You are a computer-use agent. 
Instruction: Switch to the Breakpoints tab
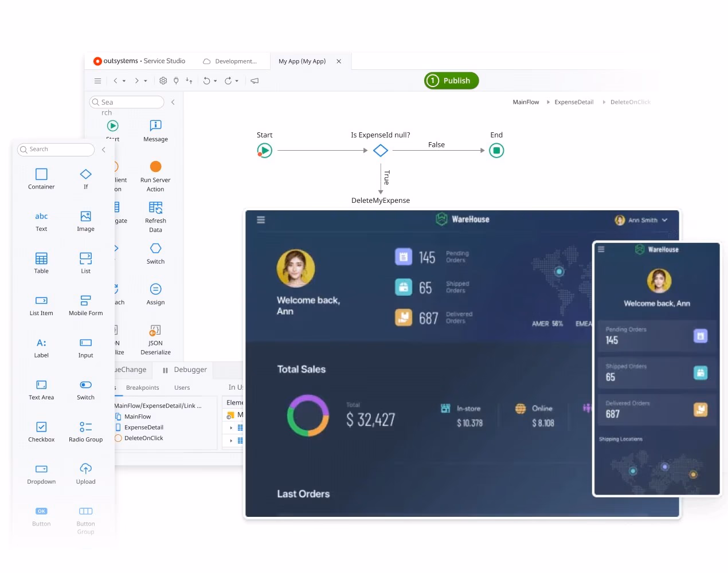click(142, 387)
